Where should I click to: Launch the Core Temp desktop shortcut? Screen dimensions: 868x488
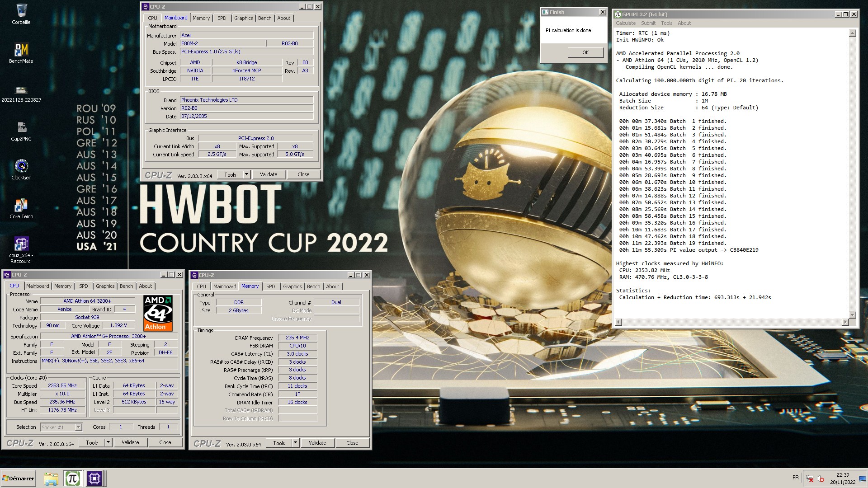coord(21,209)
